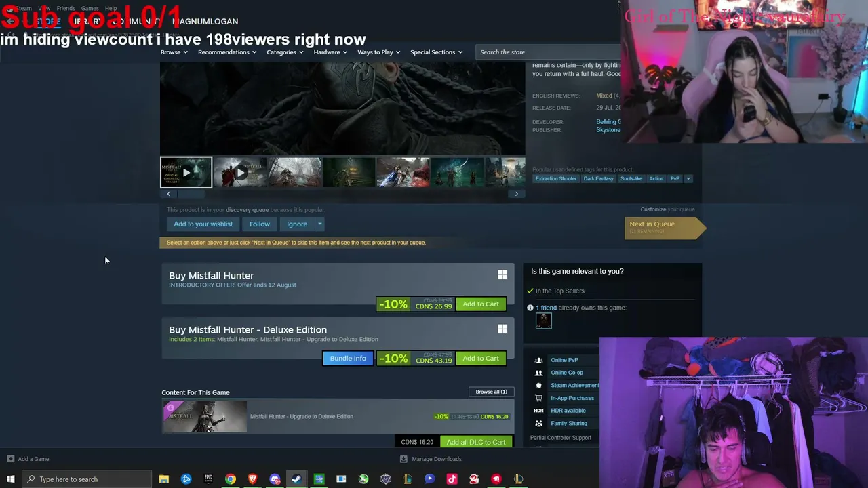Screen dimensions: 868x488
Task: Follow this game
Action: tap(260, 224)
